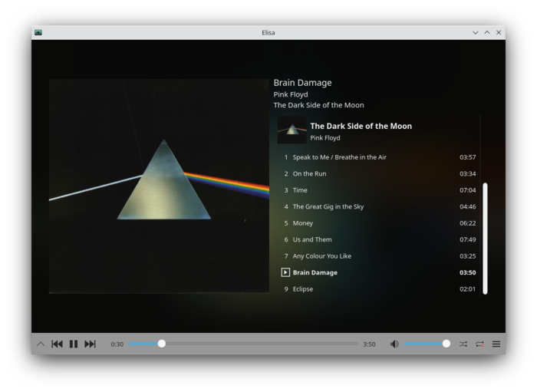Click the bold 03:50 duration of Brain Damage
The height and width of the screenshot is (392, 537).
[x=467, y=273]
